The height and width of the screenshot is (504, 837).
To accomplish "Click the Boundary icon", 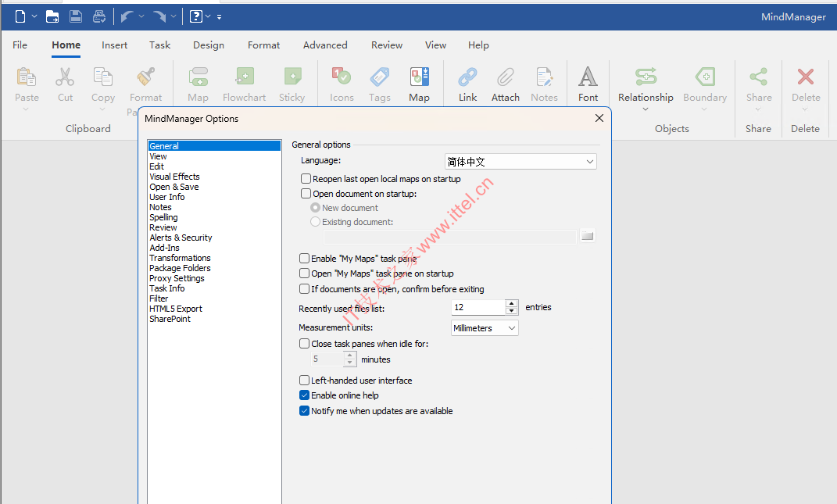I will [705, 77].
